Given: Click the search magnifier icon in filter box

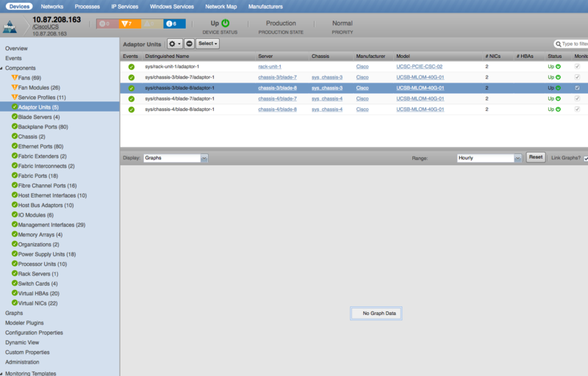Looking at the screenshot, I should pos(559,44).
